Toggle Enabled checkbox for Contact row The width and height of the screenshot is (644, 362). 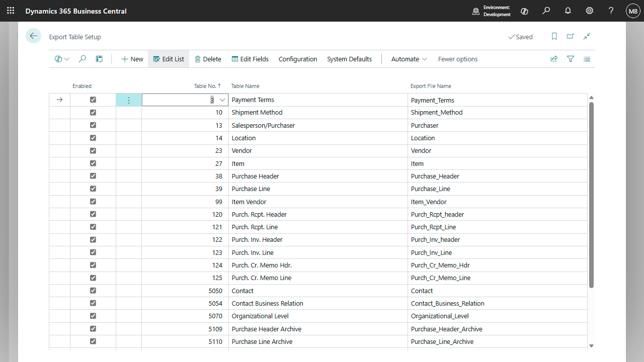(93, 291)
